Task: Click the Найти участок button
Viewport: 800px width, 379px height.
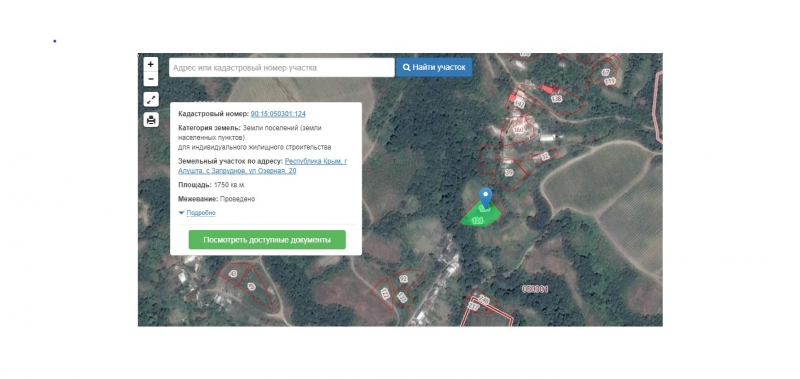Action: [x=434, y=67]
